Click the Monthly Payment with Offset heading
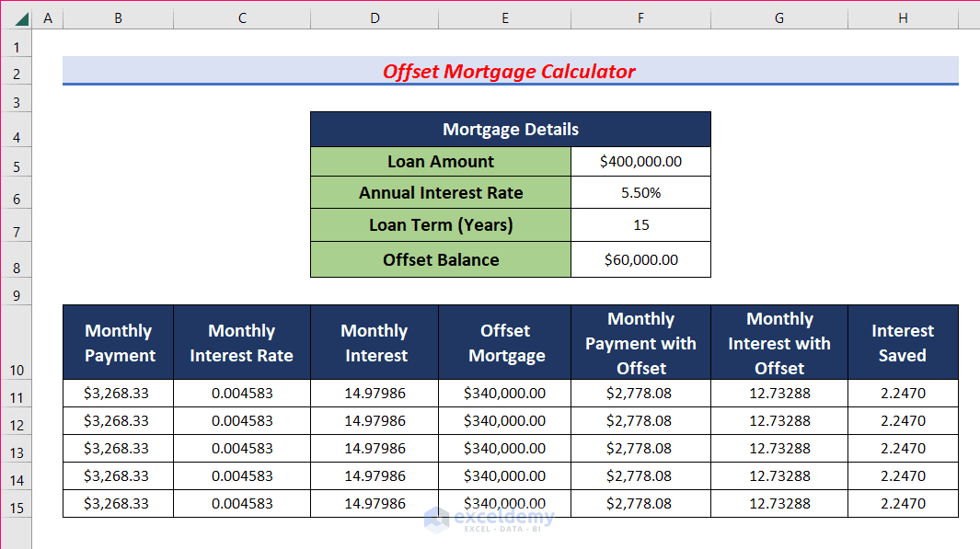The height and width of the screenshot is (549, 980). pos(640,342)
